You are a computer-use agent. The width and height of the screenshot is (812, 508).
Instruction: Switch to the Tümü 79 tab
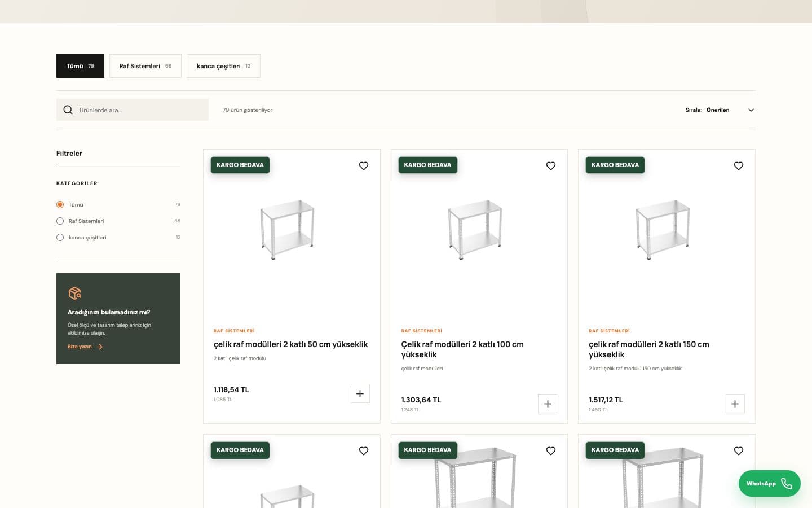tap(80, 66)
